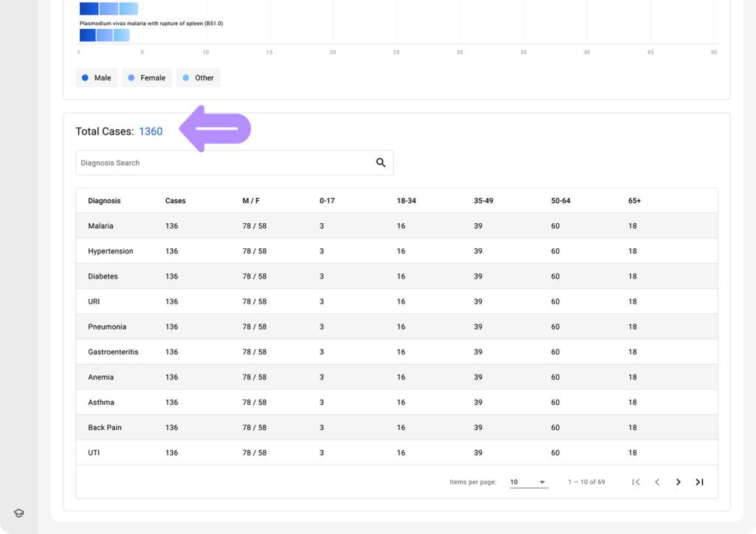The width and height of the screenshot is (756, 534).
Task: Go to next page of table
Action: pyautogui.click(x=678, y=482)
